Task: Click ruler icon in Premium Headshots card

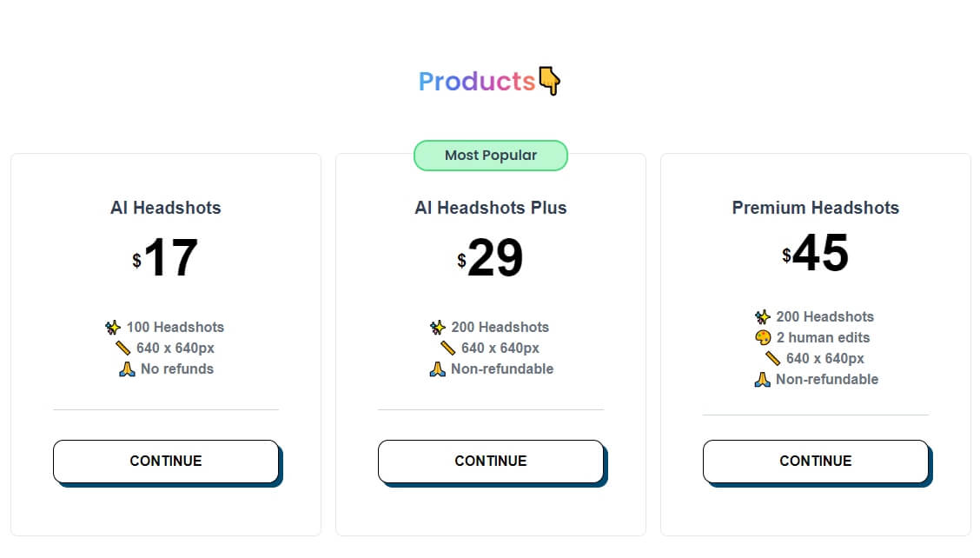Action: tap(772, 358)
